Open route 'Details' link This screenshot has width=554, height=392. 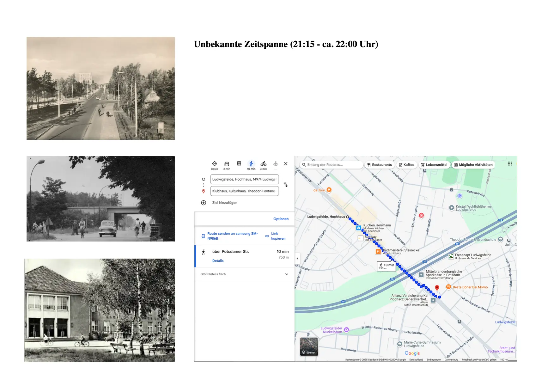tap(218, 261)
